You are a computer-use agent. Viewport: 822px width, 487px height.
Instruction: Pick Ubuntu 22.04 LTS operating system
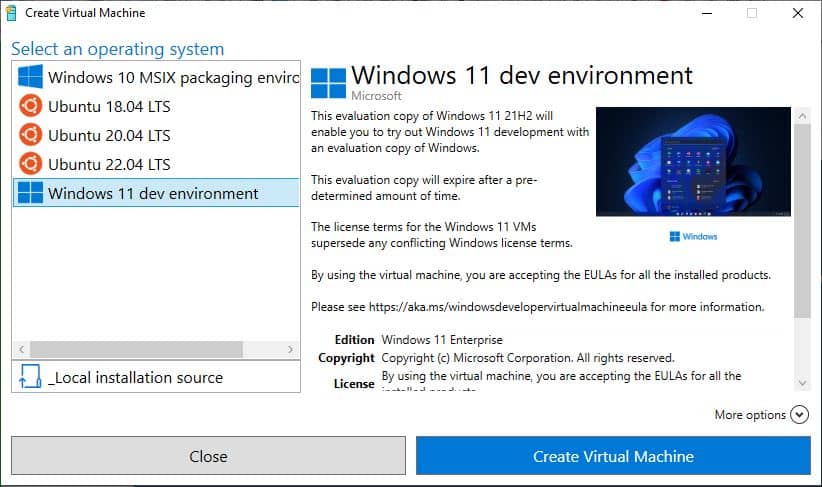click(x=156, y=164)
